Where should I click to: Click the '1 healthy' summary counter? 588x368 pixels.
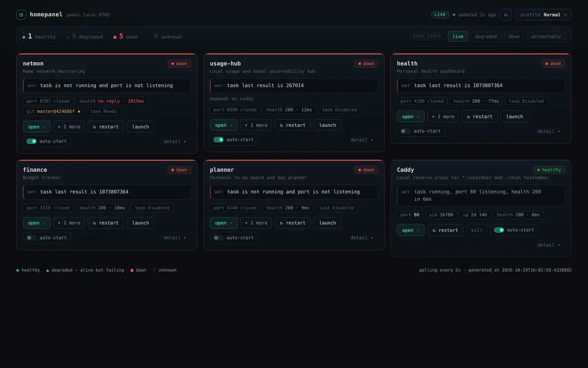click(39, 36)
